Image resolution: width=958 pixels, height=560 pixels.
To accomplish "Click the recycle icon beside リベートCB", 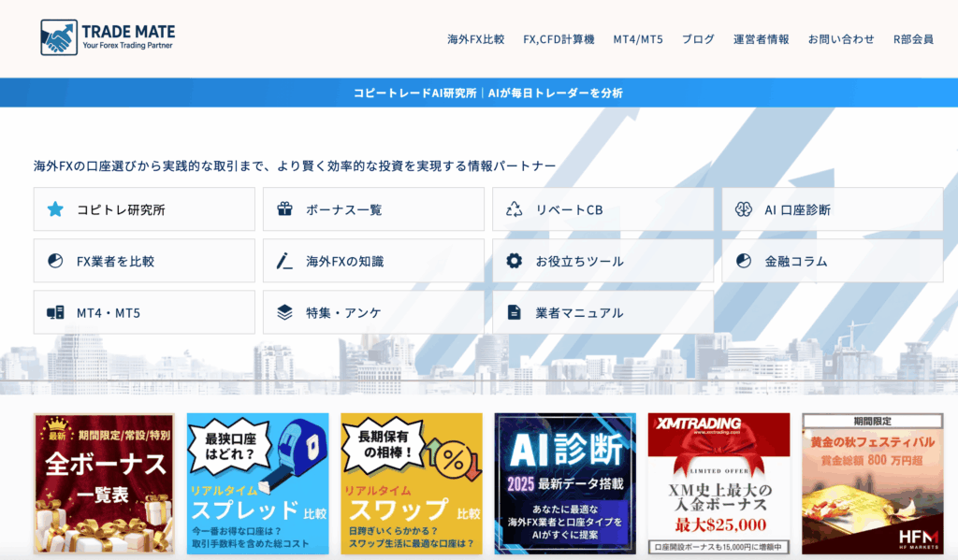I will click(514, 209).
